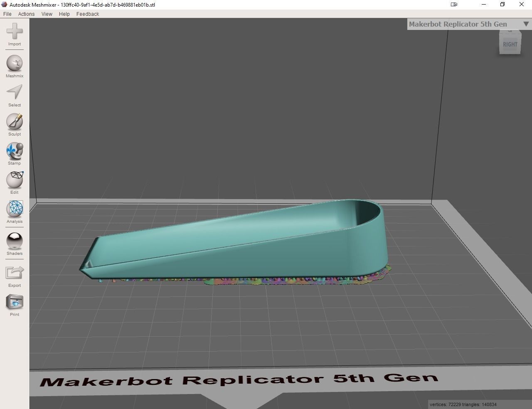Open the Import tool
This screenshot has width=532, height=409.
pyautogui.click(x=15, y=34)
